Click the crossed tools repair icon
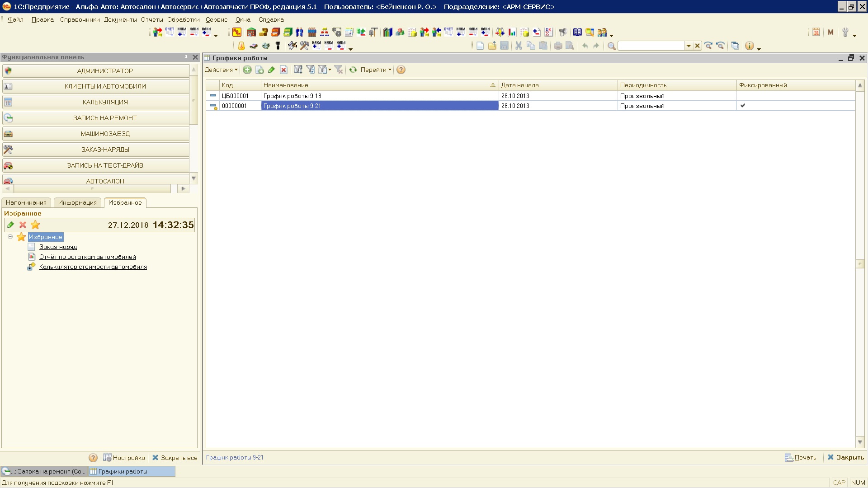This screenshot has width=868, height=488. coord(304,46)
